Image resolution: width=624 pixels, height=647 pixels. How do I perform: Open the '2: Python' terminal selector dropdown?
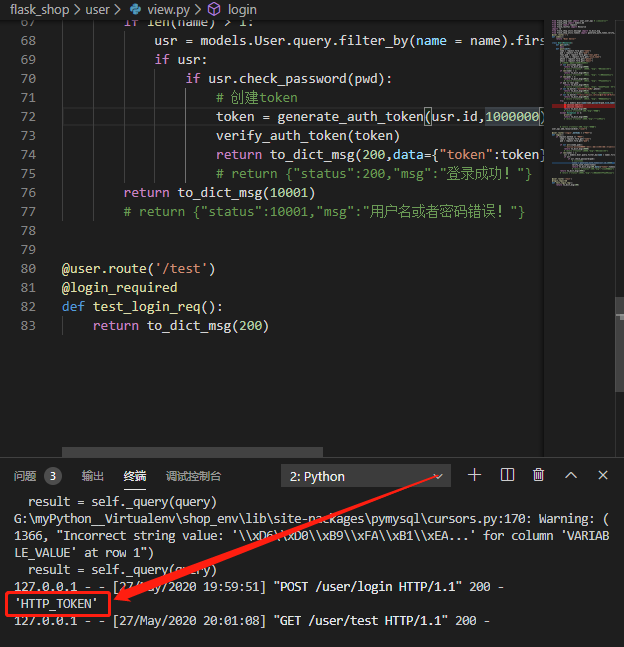(x=366, y=476)
